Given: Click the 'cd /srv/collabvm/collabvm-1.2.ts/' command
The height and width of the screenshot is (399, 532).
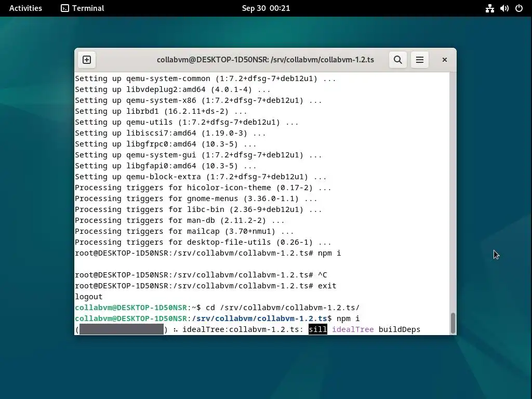Looking at the screenshot, I should coord(283,308).
